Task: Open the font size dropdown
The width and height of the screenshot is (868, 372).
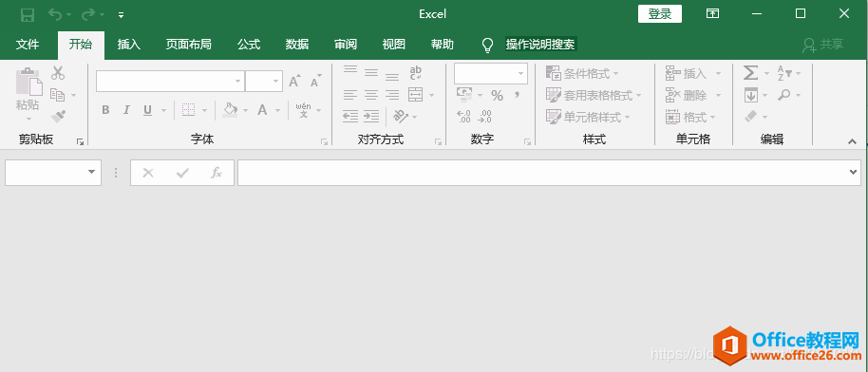Action: pyautogui.click(x=276, y=82)
